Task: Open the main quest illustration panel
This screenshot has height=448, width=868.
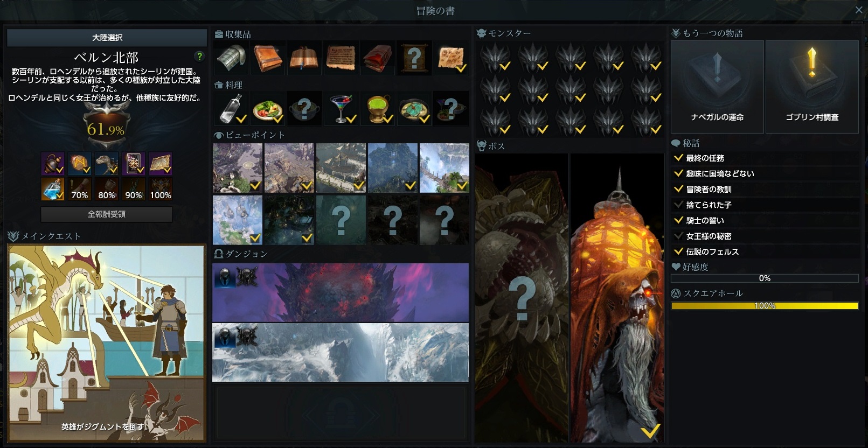Action: click(x=107, y=343)
